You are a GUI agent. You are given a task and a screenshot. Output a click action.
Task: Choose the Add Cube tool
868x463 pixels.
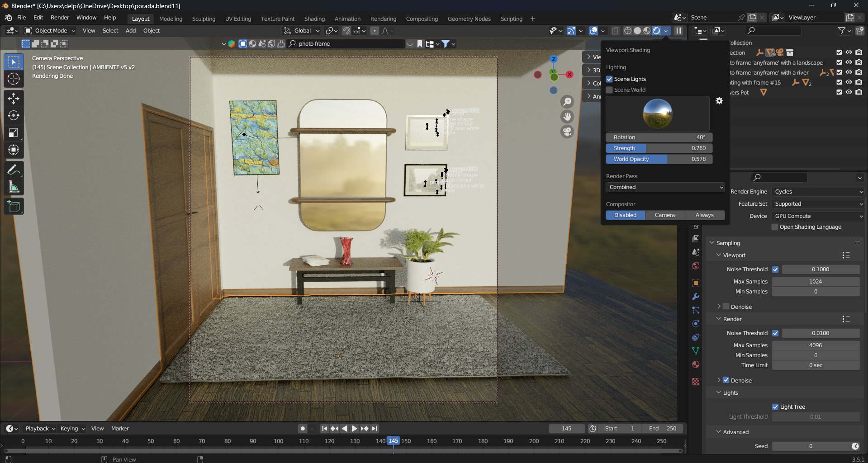coord(14,207)
